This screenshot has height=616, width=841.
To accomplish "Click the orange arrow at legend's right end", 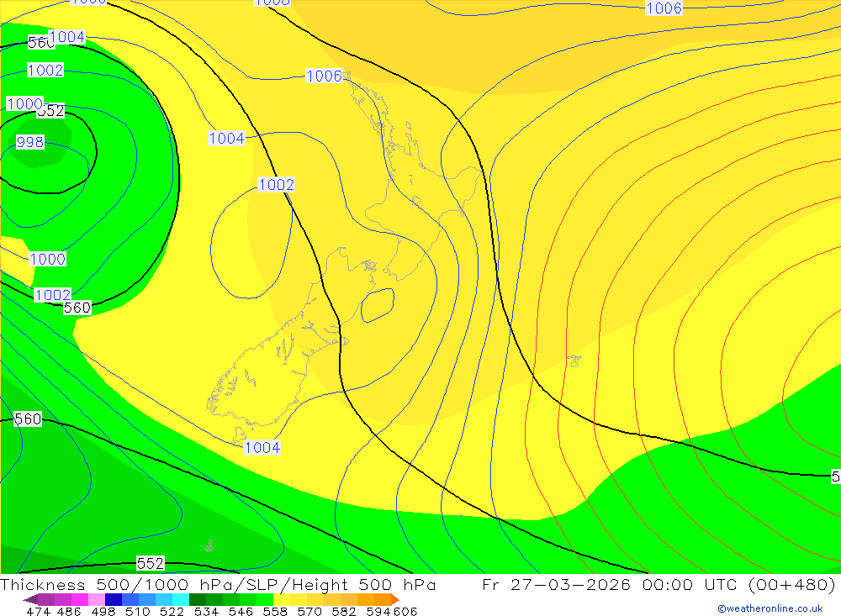I will (x=395, y=599).
